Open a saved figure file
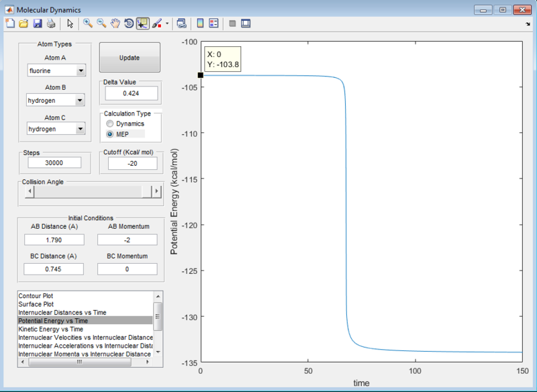537x392 pixels. tap(22, 23)
